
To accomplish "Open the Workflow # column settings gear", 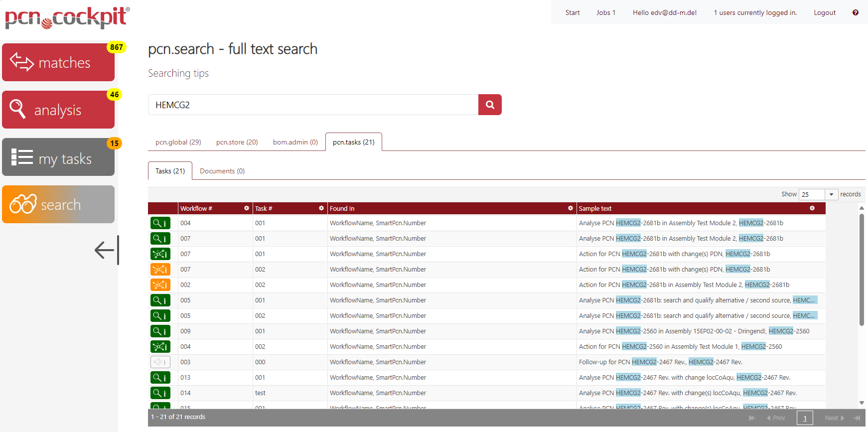I will (x=247, y=208).
